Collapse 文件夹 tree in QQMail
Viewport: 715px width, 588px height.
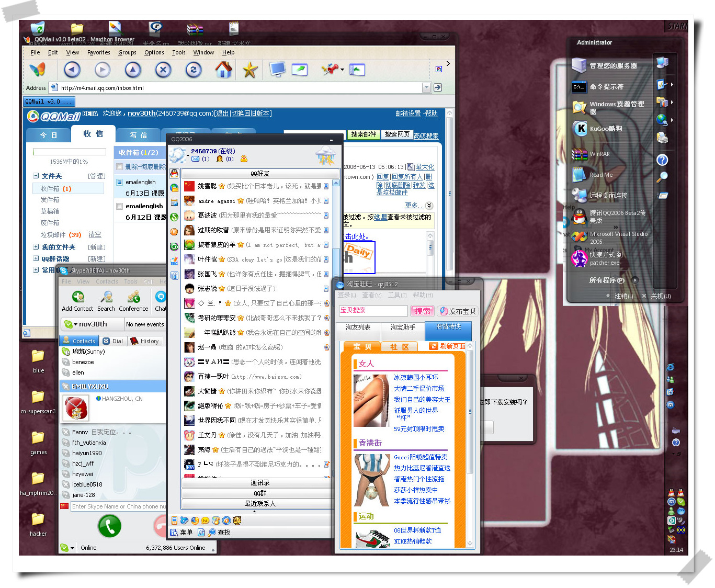click(x=36, y=176)
